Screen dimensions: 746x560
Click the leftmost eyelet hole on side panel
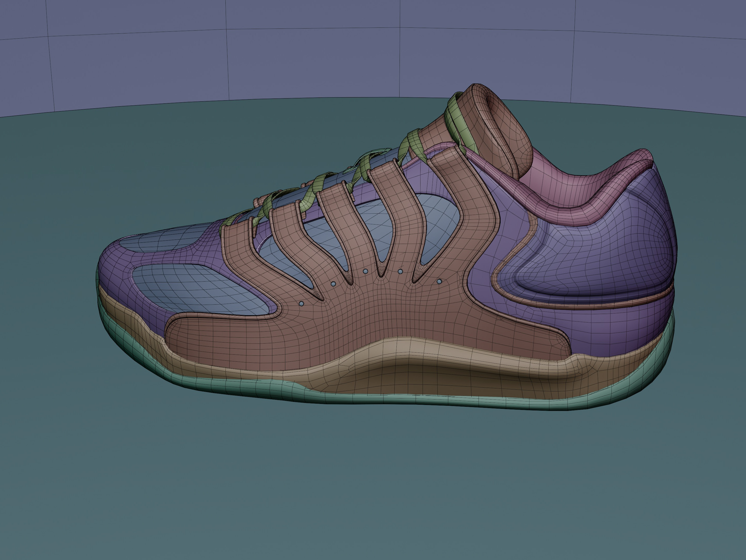point(301,304)
